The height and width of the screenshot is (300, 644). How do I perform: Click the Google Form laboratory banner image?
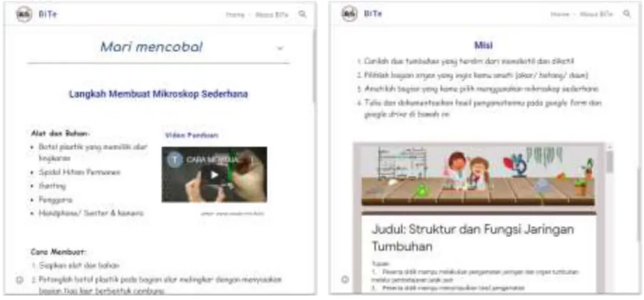(477, 175)
